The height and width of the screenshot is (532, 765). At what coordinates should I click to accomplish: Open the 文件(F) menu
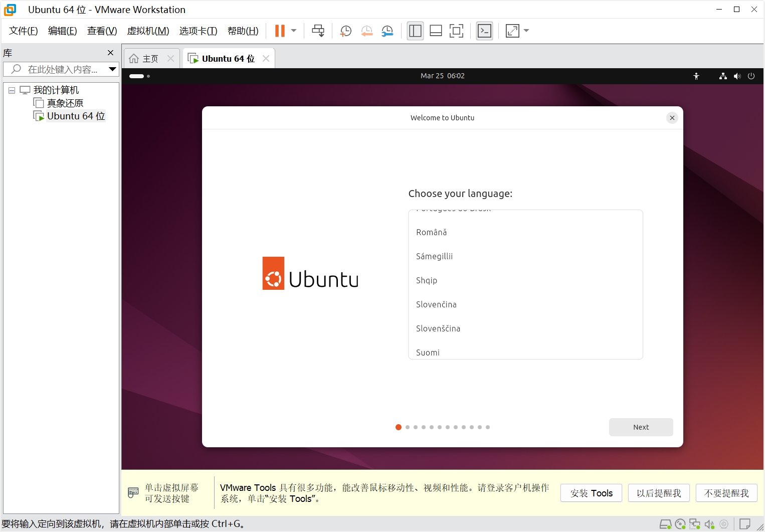click(x=24, y=31)
